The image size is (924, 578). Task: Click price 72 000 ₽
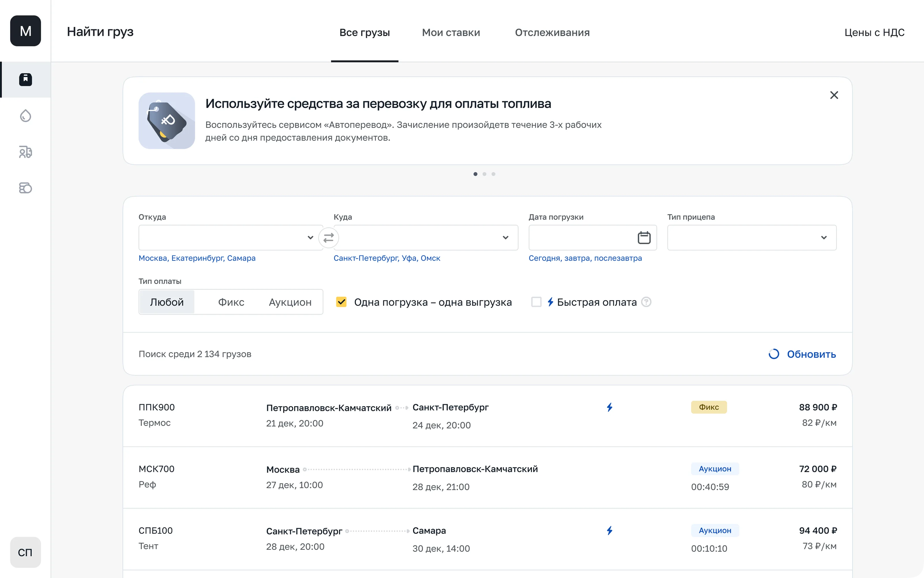(x=818, y=469)
